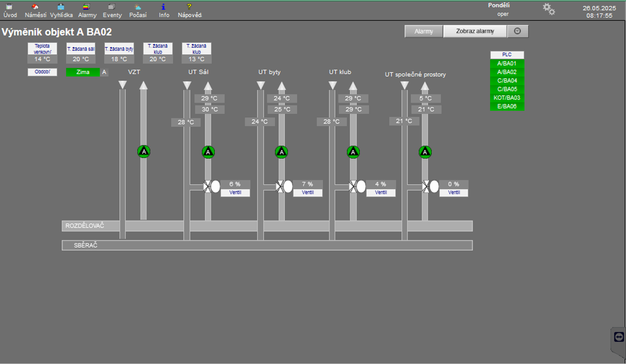Click the Info icon in toolbar

(x=164, y=7)
